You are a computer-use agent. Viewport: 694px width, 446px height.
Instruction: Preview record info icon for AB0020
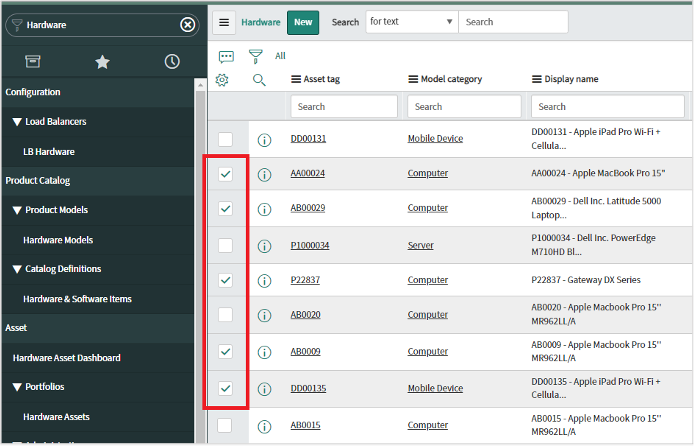click(x=264, y=315)
